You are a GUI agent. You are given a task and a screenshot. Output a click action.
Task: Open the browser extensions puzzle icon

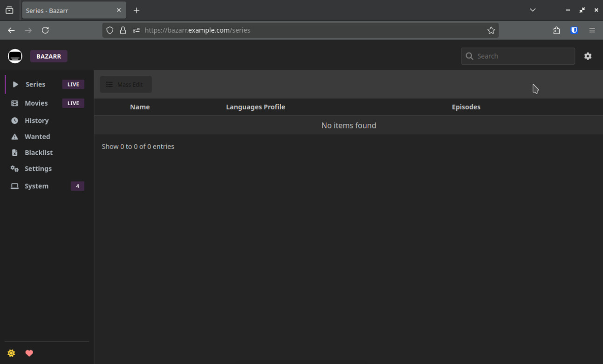(x=556, y=30)
